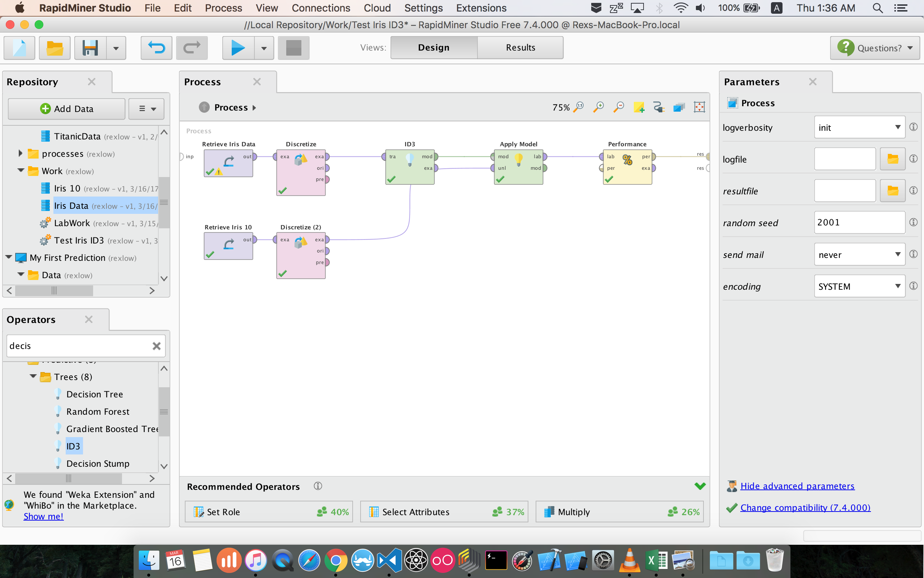Click Change compatibility (7.4.000) link
Image resolution: width=924 pixels, height=578 pixels.
(x=805, y=508)
